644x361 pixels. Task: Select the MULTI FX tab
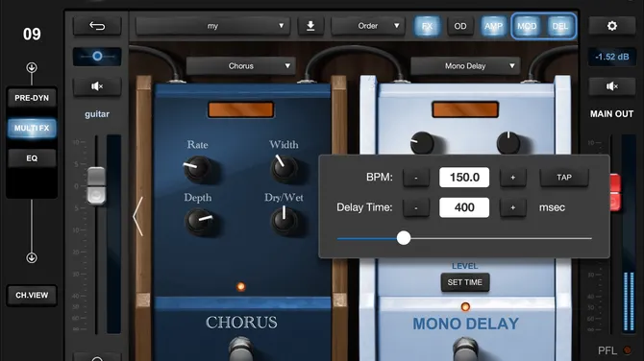32,128
